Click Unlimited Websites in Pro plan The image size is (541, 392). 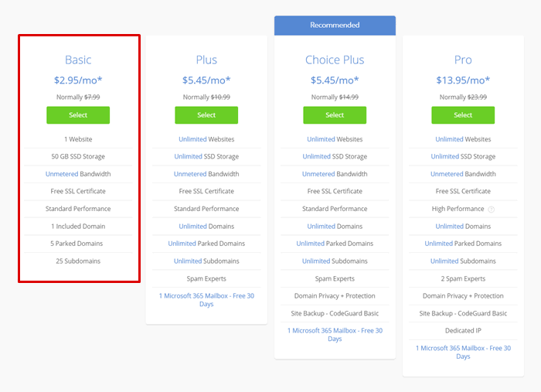pos(463,139)
